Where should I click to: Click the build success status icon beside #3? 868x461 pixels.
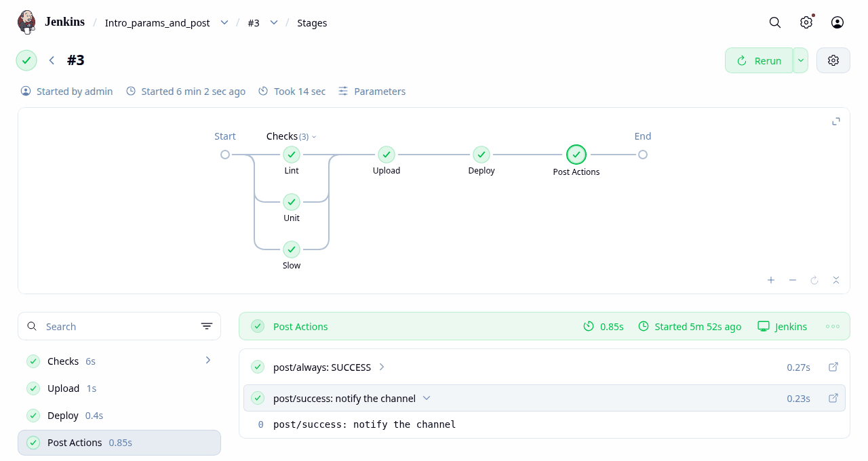click(26, 60)
